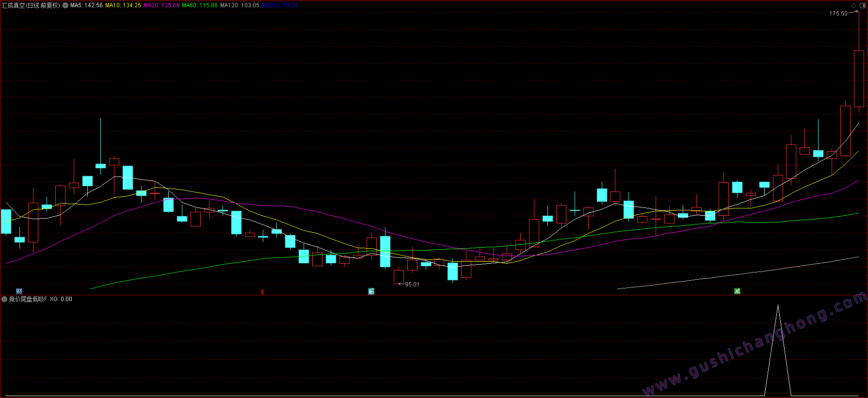The image size is (868, 398).
Task: Click the latest tall red candlestick at far right
Action: click(859, 79)
